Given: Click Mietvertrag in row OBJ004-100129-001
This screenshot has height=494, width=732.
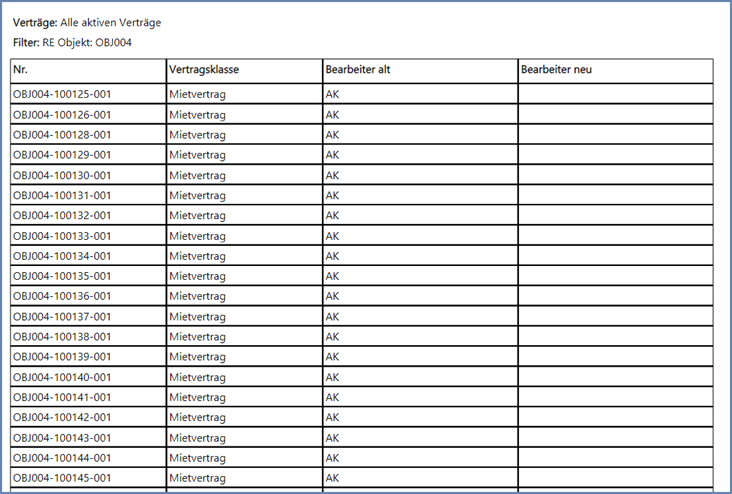Looking at the screenshot, I should [x=198, y=155].
